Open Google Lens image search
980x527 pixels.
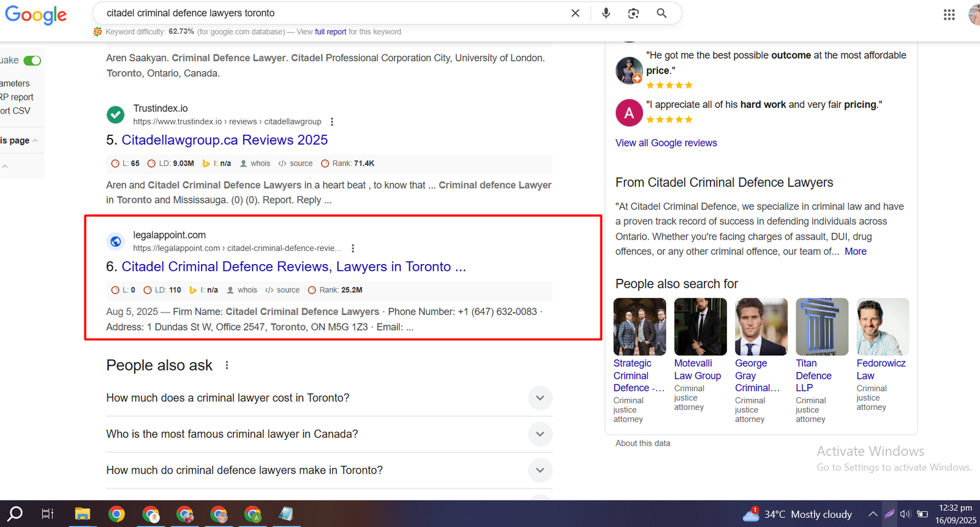tap(633, 13)
